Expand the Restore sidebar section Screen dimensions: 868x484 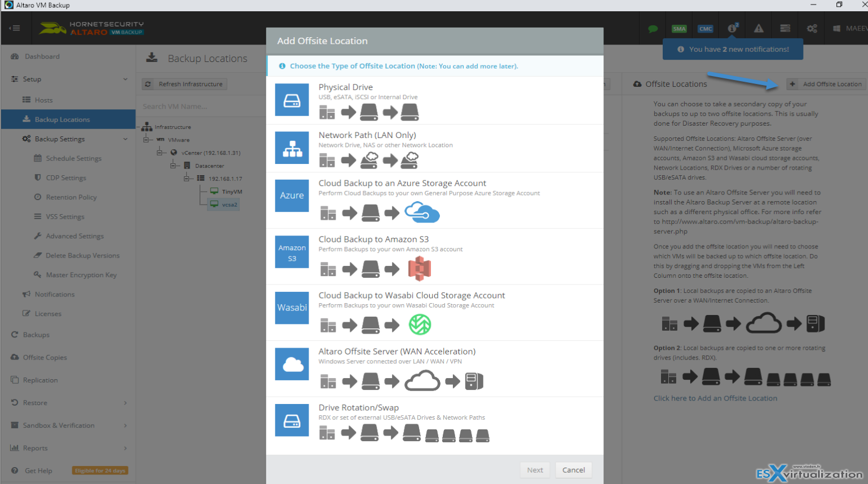point(125,403)
